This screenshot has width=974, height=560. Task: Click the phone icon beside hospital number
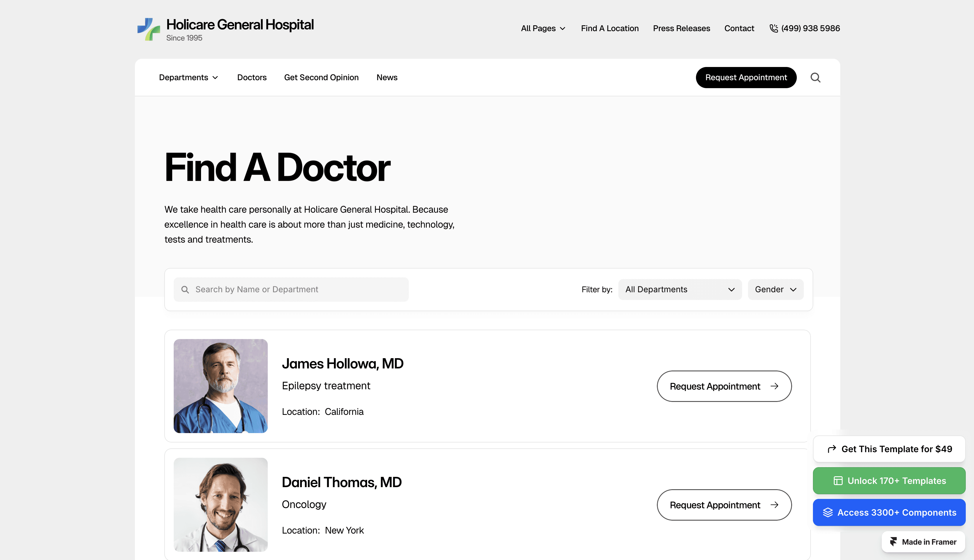tap(774, 28)
